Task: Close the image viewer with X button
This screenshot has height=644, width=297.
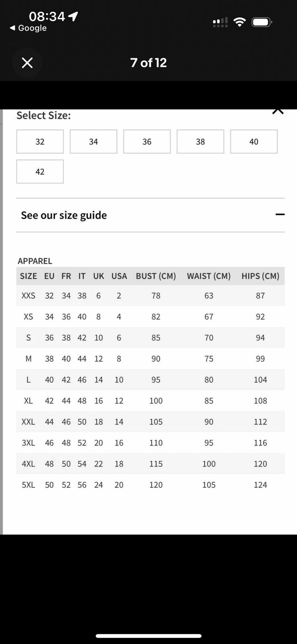Action: (x=27, y=63)
